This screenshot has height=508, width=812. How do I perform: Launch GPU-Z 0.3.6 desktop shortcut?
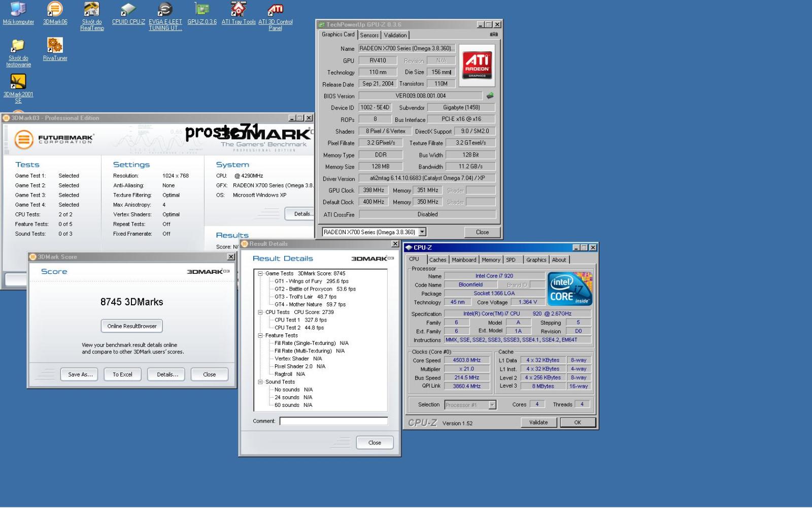202,13
